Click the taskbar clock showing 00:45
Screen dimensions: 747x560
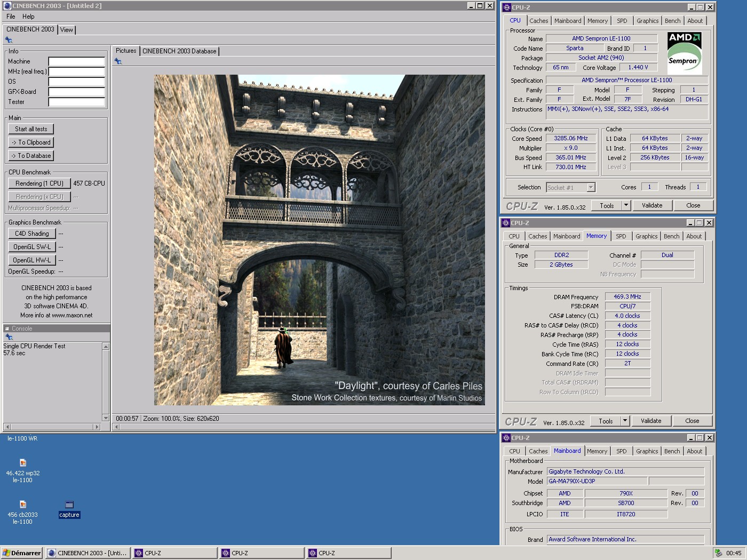pyautogui.click(x=734, y=553)
